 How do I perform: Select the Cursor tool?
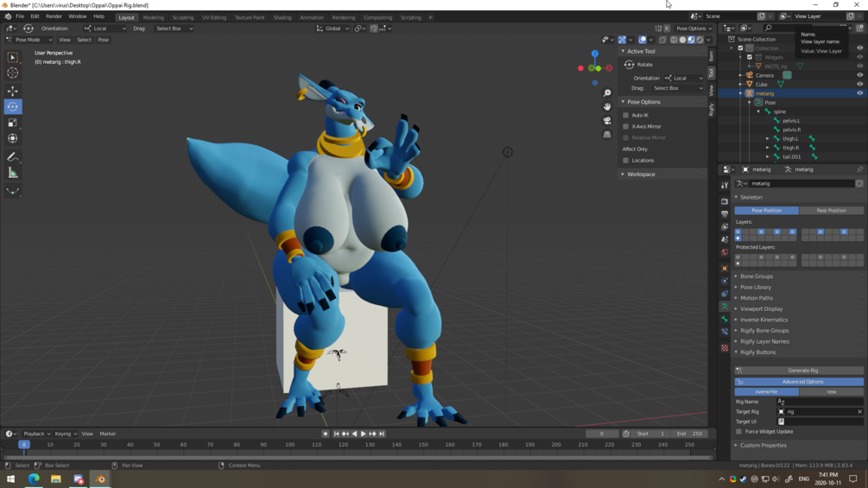(13, 73)
